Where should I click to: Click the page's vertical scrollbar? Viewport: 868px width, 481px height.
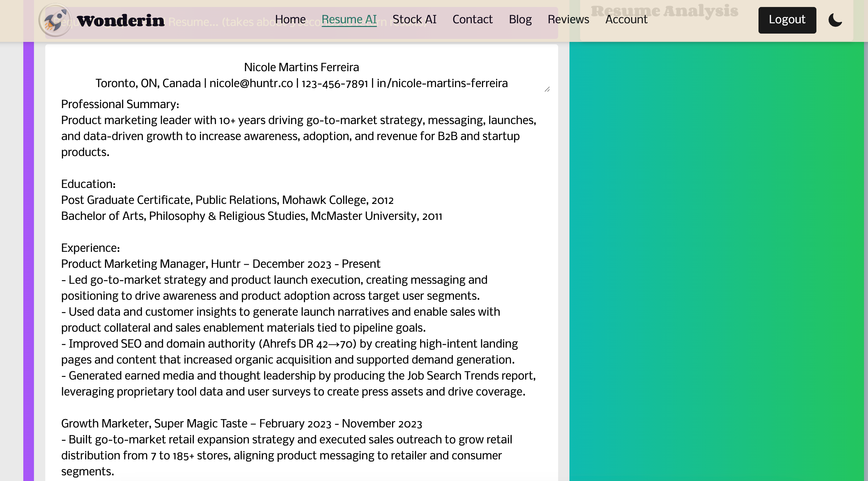click(866, 236)
